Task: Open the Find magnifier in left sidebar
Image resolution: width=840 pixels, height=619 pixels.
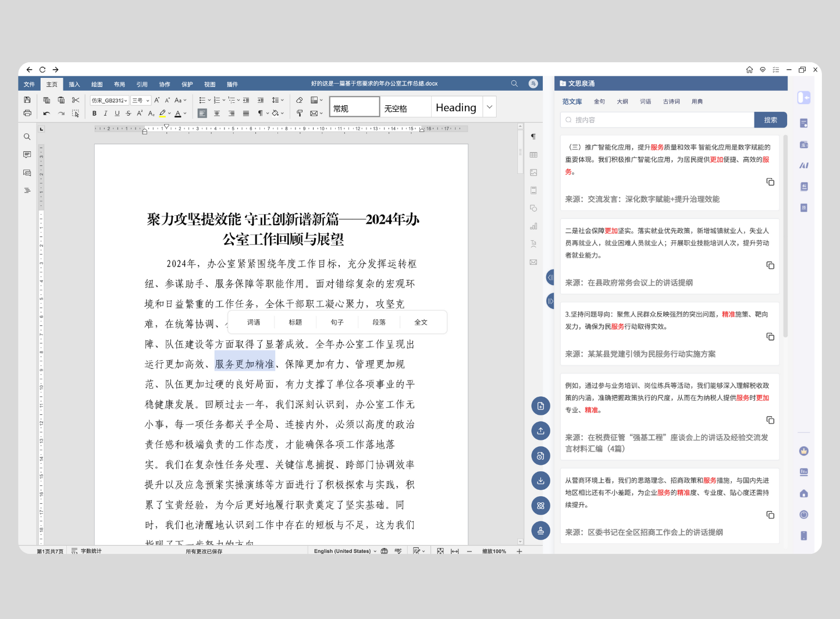Action: point(27,137)
